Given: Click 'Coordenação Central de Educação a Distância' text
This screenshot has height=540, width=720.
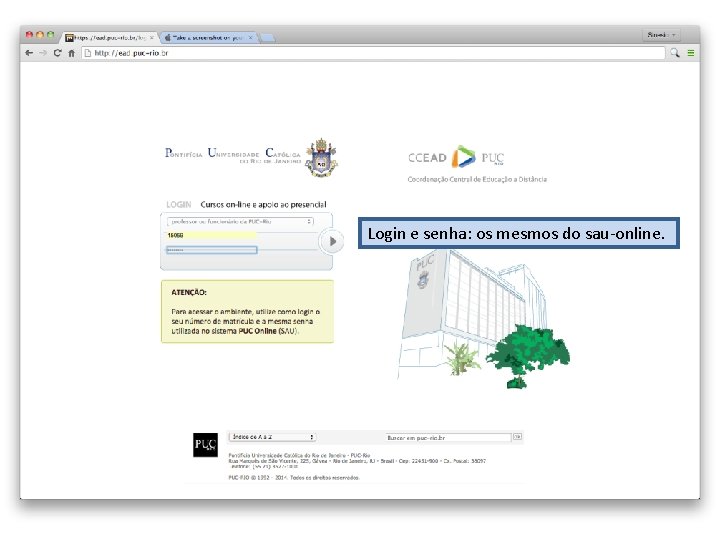Looking at the screenshot, I should coord(477,179).
